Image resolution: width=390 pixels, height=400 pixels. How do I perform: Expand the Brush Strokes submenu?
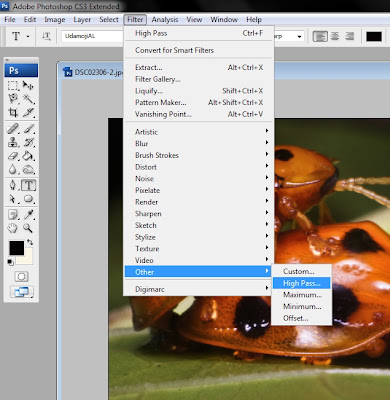199,155
